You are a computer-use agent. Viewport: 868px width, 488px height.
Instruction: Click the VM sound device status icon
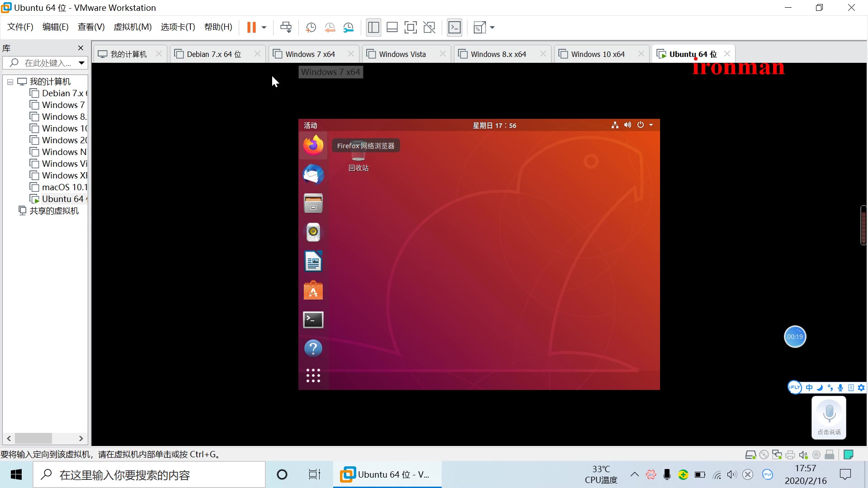[x=804, y=455]
